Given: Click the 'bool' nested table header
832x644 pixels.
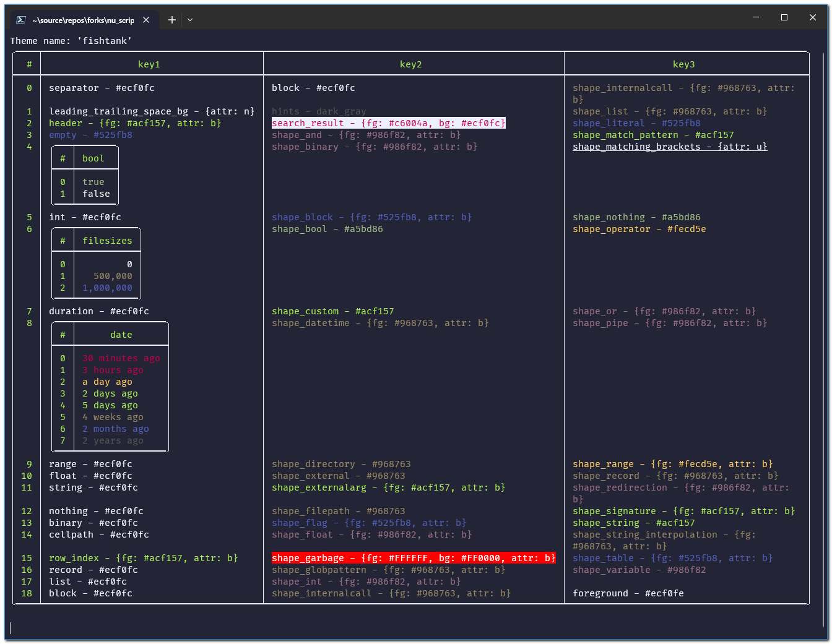Looking at the screenshot, I should click(x=93, y=158).
